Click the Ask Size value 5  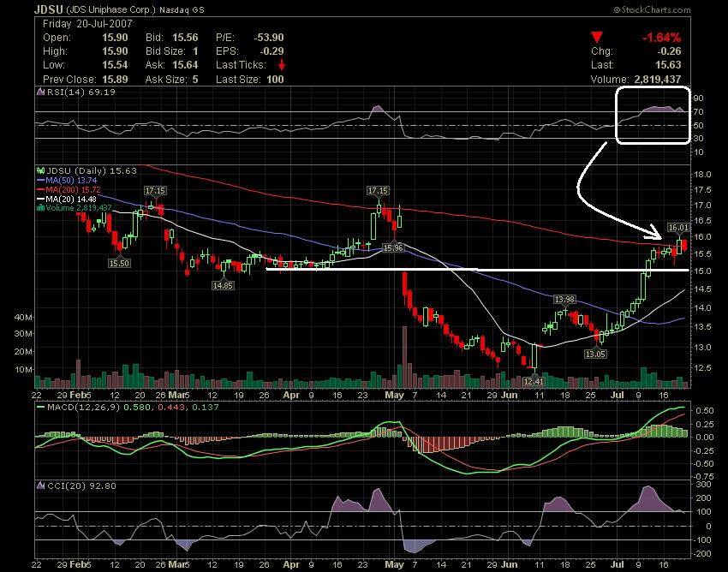[195, 79]
